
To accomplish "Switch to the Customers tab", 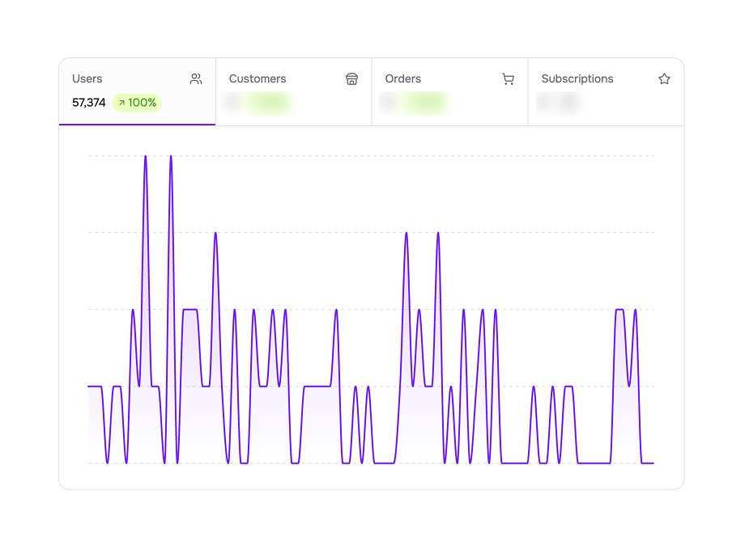I will 294,91.
